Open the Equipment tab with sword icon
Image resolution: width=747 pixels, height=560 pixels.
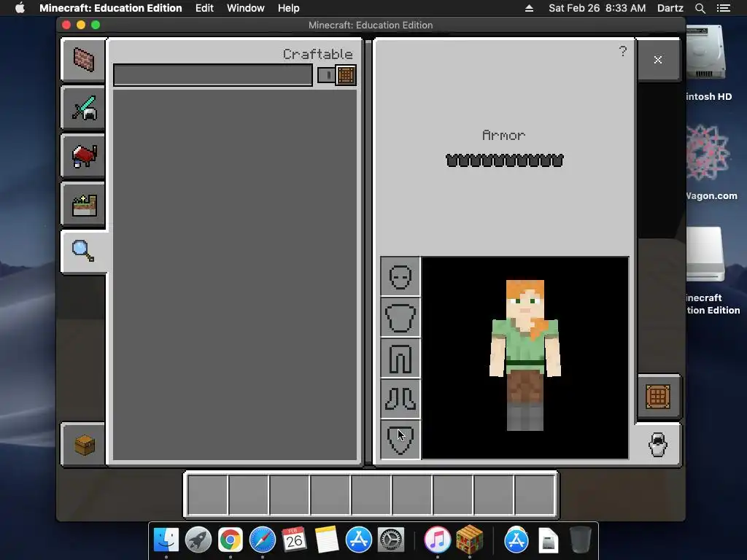(x=83, y=108)
